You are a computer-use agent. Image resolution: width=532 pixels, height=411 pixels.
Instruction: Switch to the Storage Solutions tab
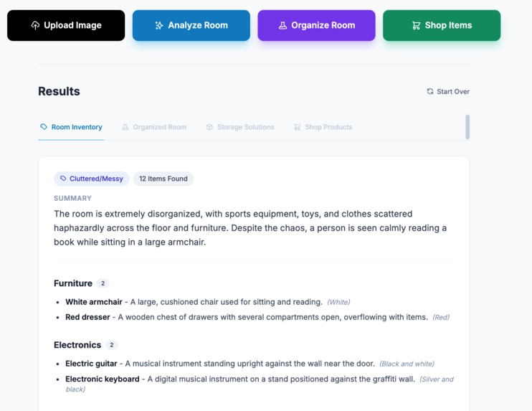pos(240,127)
